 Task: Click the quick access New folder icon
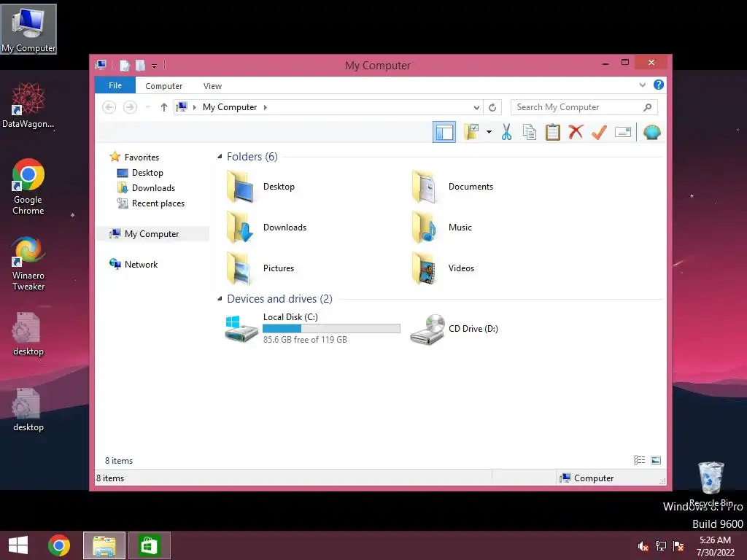coord(140,65)
